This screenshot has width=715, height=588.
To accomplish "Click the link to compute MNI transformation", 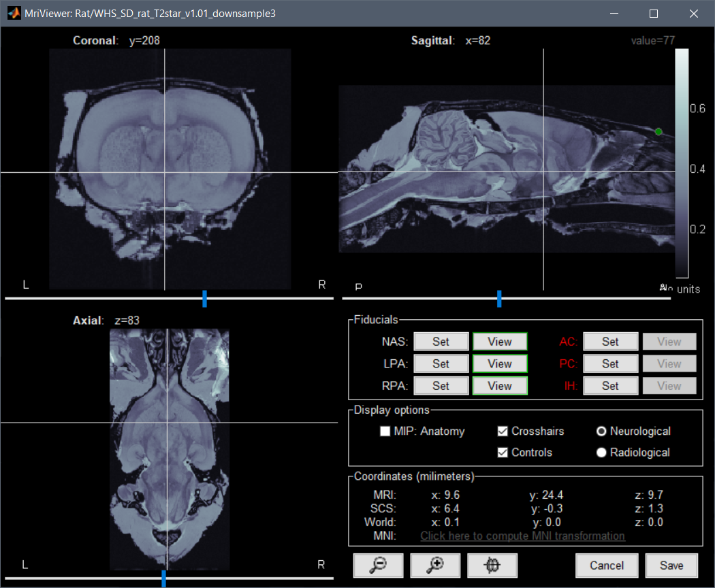I will click(x=522, y=536).
